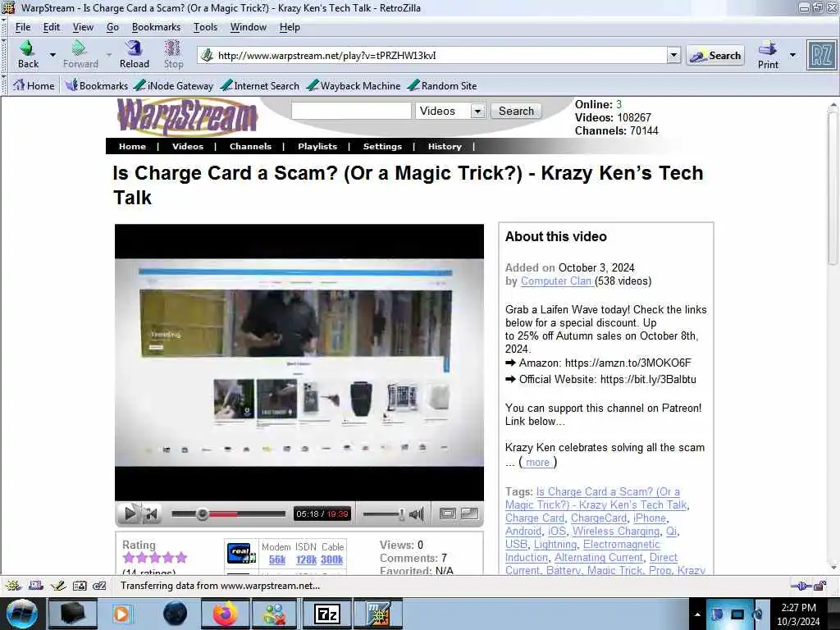Open the Random Site bookmark

click(442, 85)
